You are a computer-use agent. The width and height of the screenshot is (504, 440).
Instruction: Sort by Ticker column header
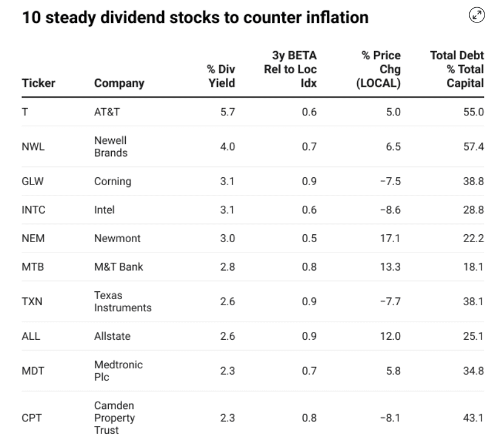tap(38, 84)
